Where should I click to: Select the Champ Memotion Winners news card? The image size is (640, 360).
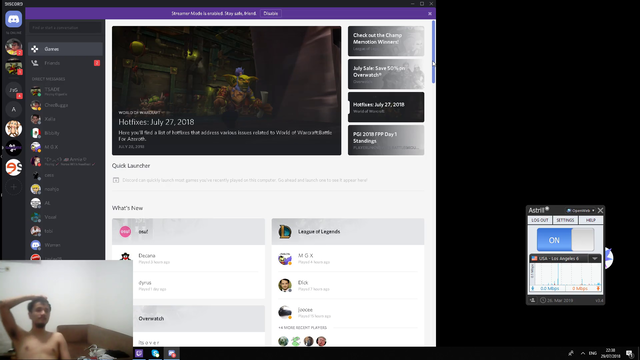click(386, 41)
